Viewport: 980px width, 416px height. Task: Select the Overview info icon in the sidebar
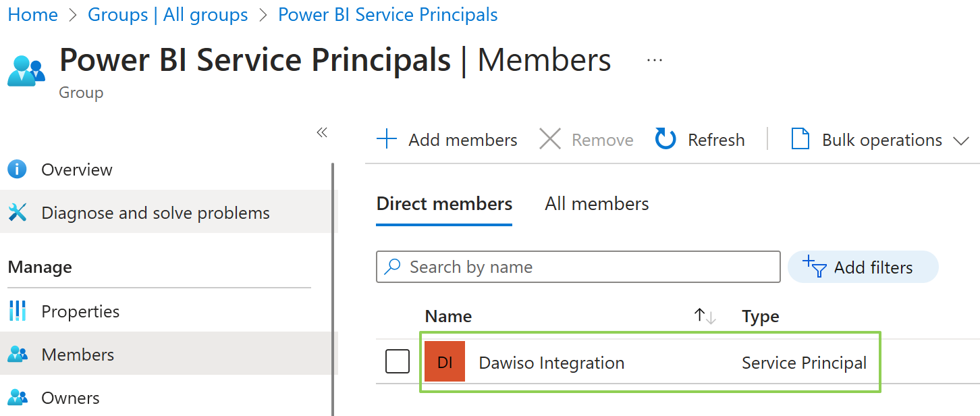[17, 170]
